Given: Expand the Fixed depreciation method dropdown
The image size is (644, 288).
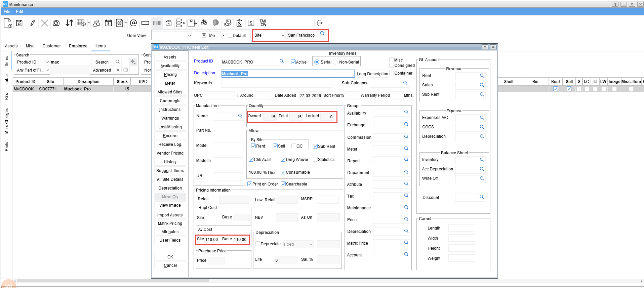Looking at the screenshot, I should coord(311,244).
